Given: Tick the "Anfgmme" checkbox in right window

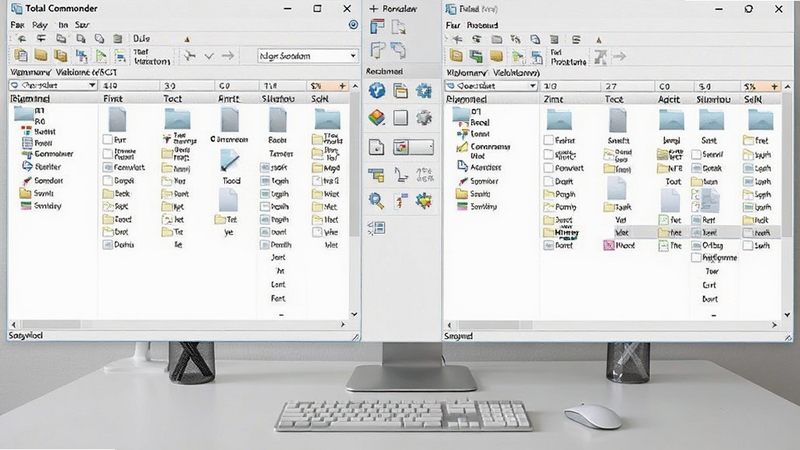Looking at the screenshot, I should (696, 258).
